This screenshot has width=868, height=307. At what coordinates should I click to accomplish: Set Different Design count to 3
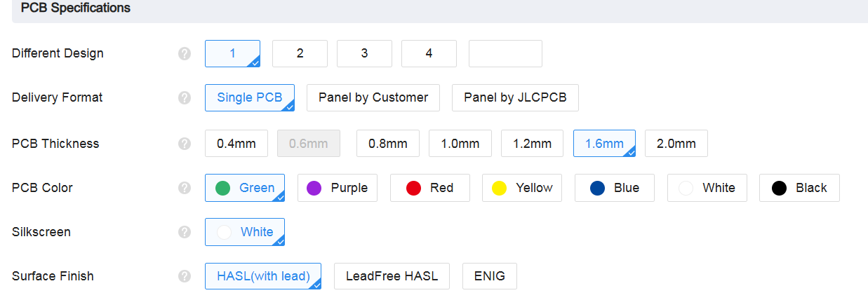tap(364, 53)
